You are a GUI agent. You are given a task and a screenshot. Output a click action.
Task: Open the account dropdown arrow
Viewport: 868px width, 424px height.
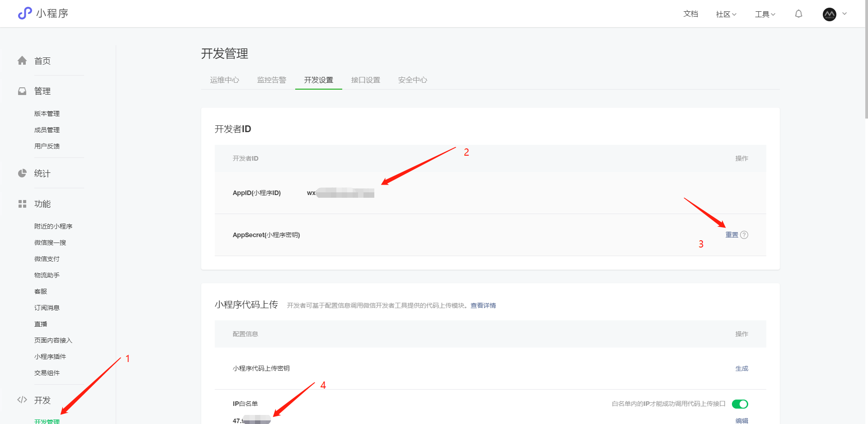(844, 14)
